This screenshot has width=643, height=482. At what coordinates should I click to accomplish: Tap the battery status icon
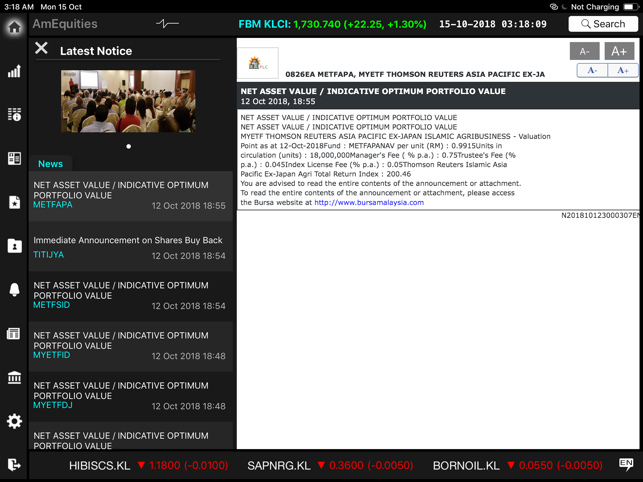(631, 7)
